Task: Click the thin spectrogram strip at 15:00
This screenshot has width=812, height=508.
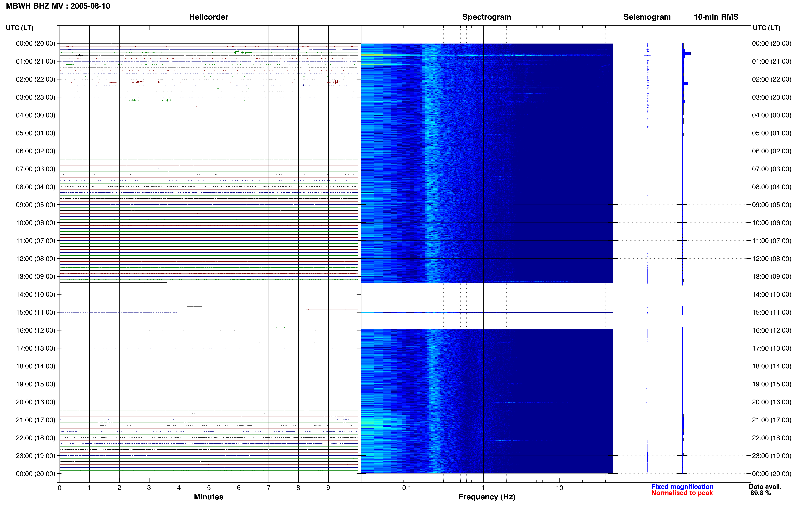Action: [487, 313]
